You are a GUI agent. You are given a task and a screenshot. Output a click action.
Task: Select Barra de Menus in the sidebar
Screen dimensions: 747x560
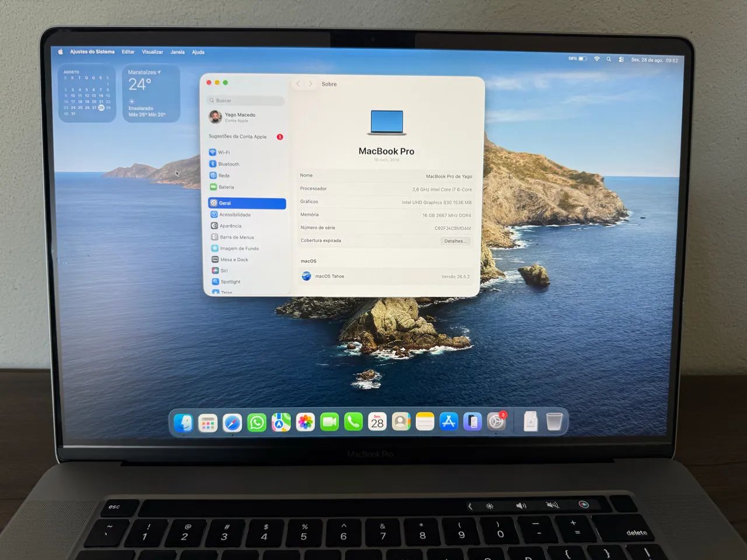pos(247,237)
